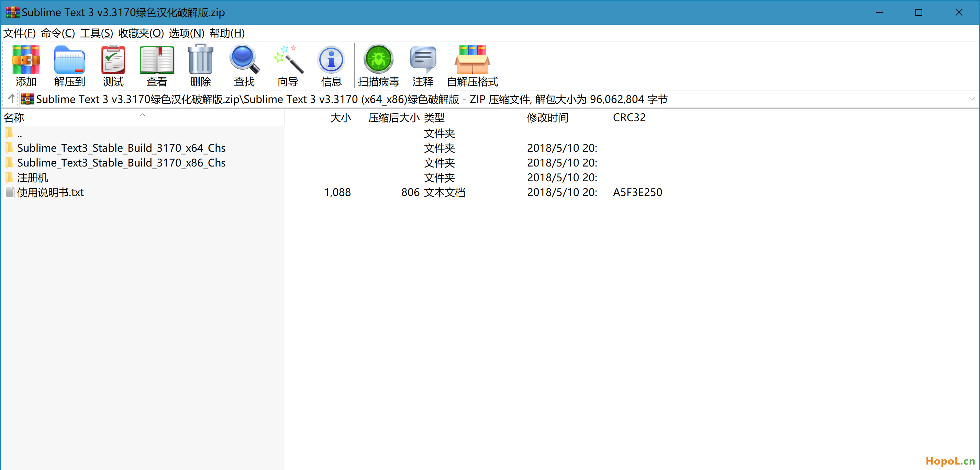Launch the 向导 (Wizard) wand icon
Viewport: 980px width, 470px height.
[x=288, y=59]
